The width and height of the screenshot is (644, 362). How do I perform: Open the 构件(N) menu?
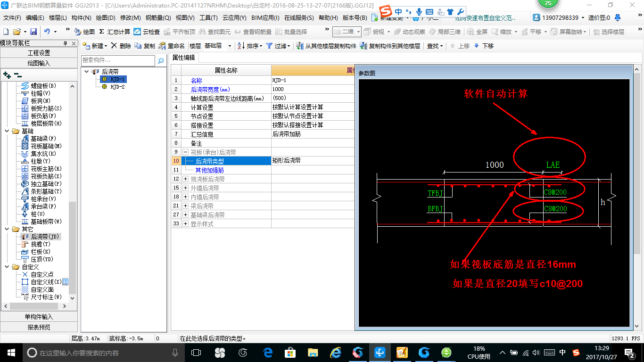click(81, 18)
